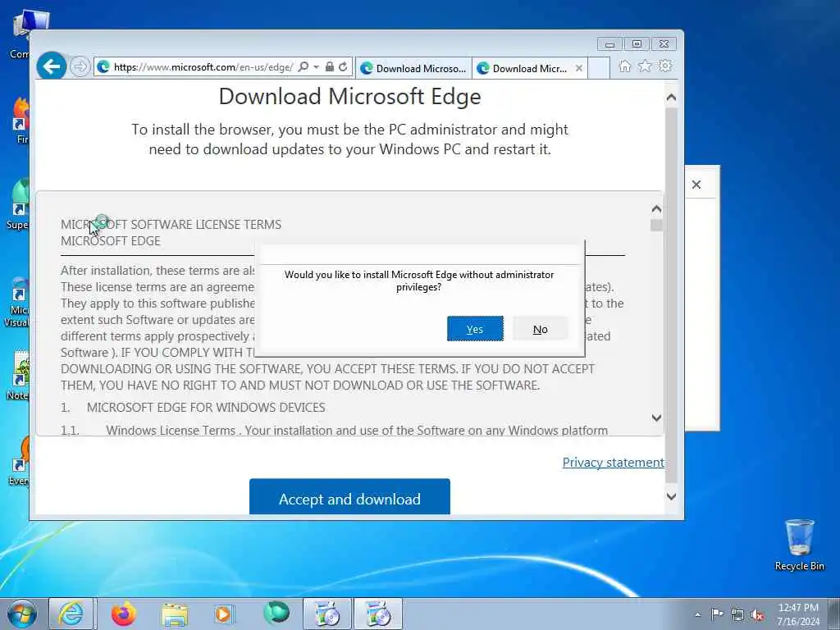Click the muted volume tray icon

(x=757, y=614)
